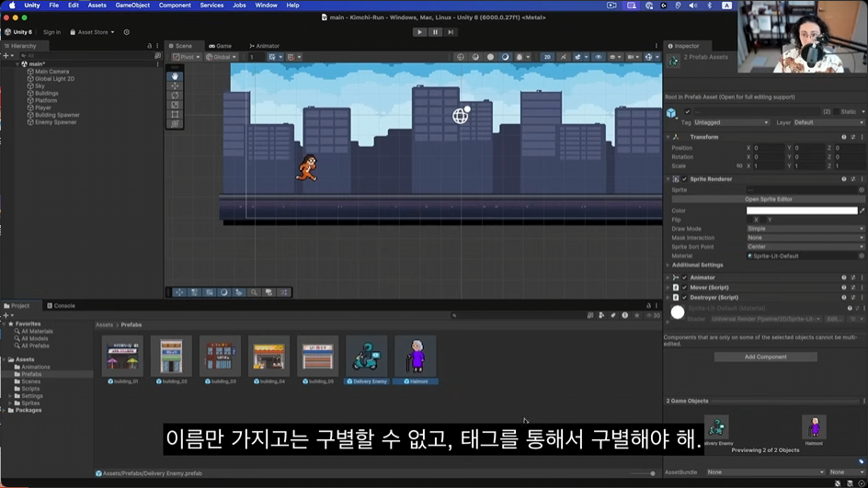Toggle the Destroyer (Script) checkbox
Image resolution: width=868 pixels, height=488 pixels.
(x=685, y=298)
